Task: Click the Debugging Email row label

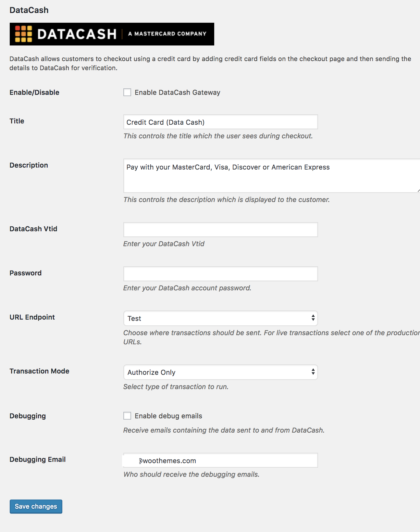Action: pos(38,460)
